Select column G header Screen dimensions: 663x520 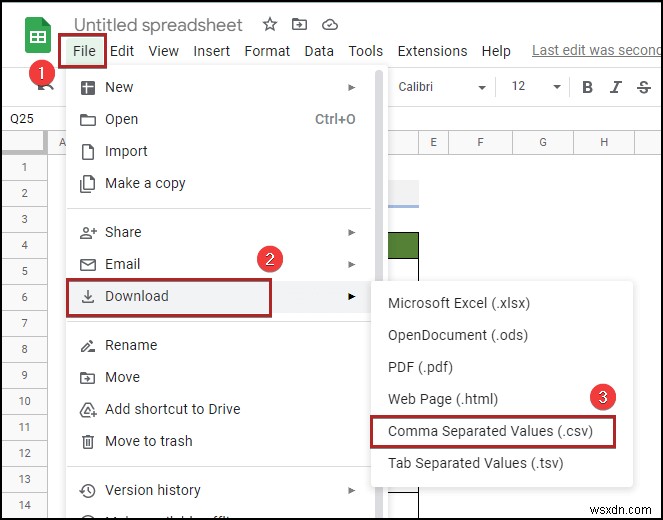tap(543, 142)
